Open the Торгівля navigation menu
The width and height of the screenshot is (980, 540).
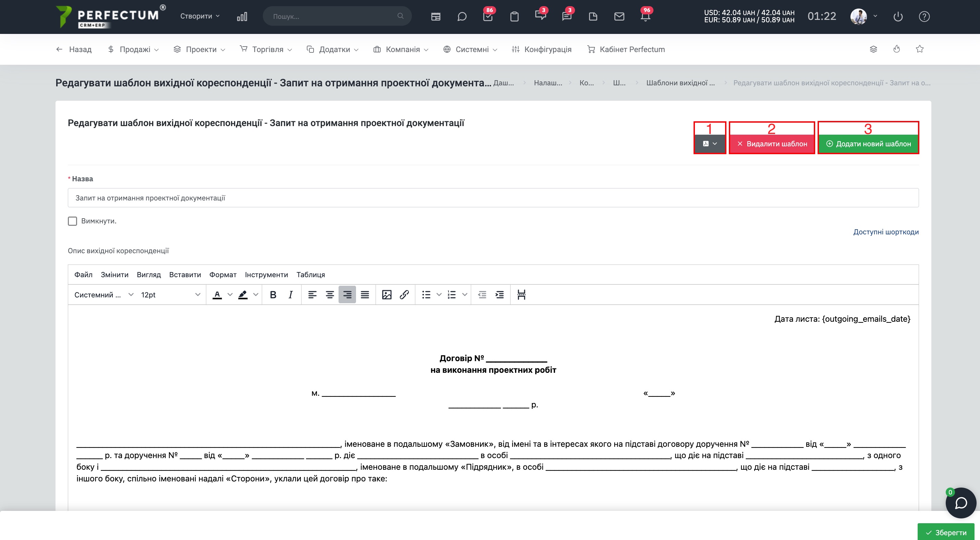(x=266, y=49)
